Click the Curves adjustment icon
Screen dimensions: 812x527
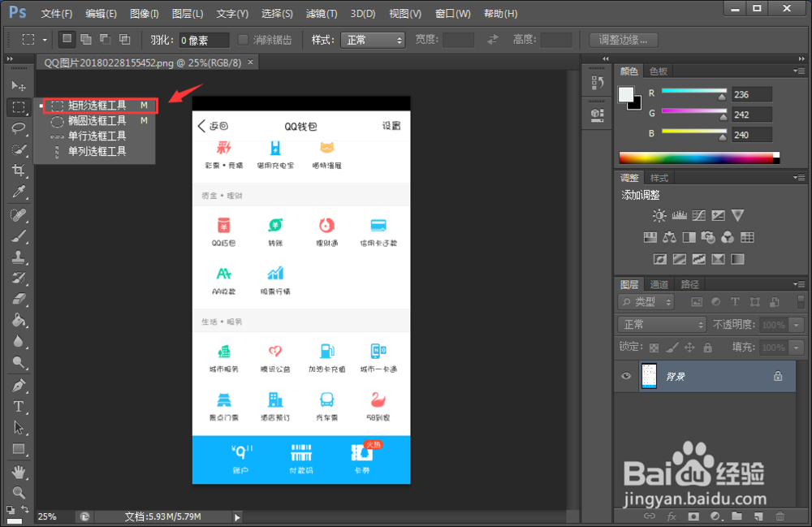click(698, 215)
